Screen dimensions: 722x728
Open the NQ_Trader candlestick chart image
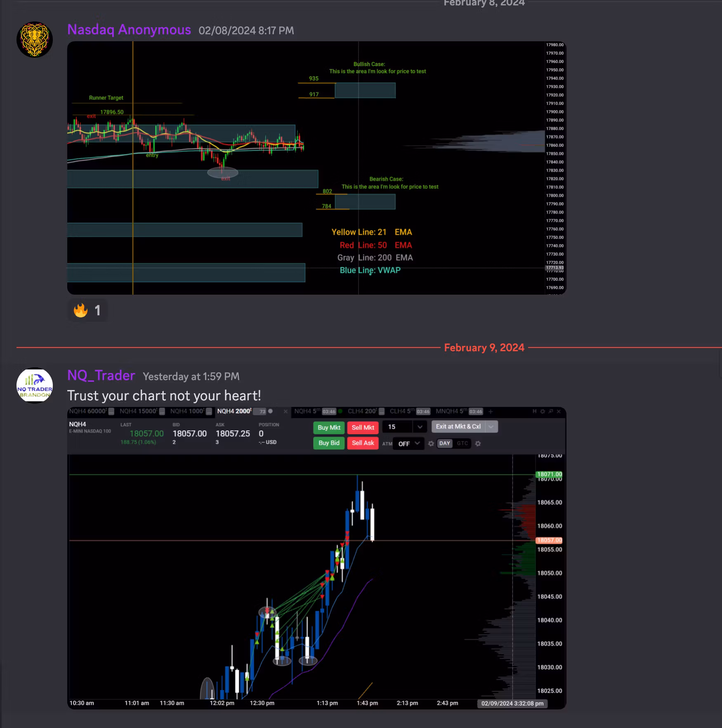[316, 558]
